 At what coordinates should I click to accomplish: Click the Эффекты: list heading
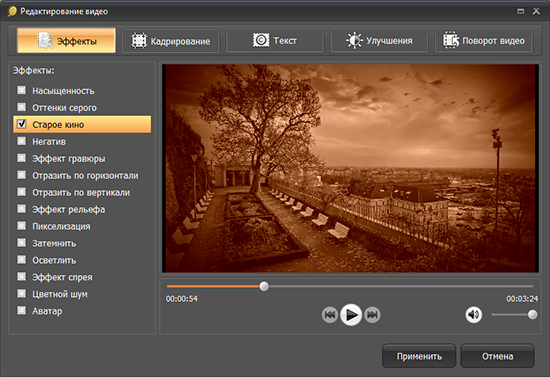pos(34,70)
